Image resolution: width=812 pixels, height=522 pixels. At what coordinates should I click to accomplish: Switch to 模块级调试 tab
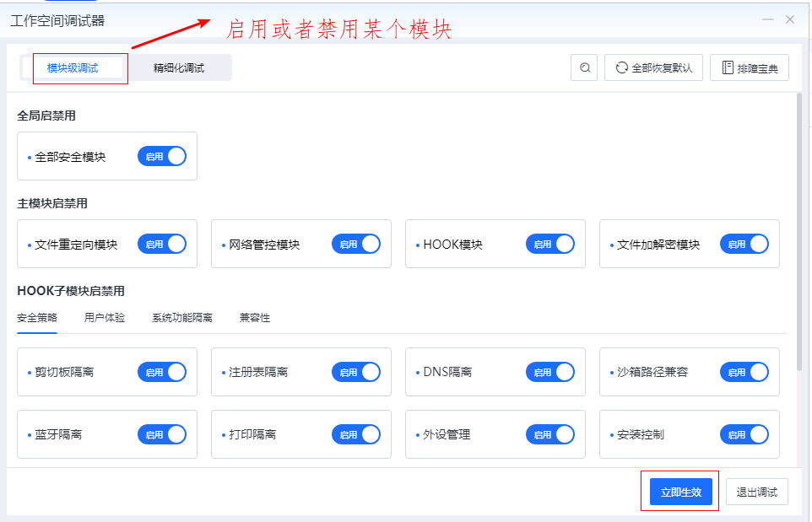(73, 68)
